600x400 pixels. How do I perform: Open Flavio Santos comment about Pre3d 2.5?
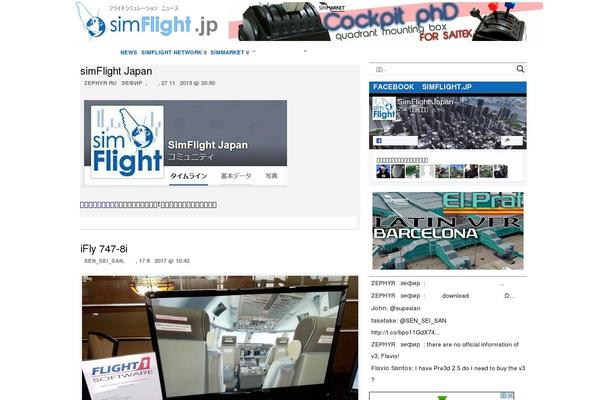448,374
